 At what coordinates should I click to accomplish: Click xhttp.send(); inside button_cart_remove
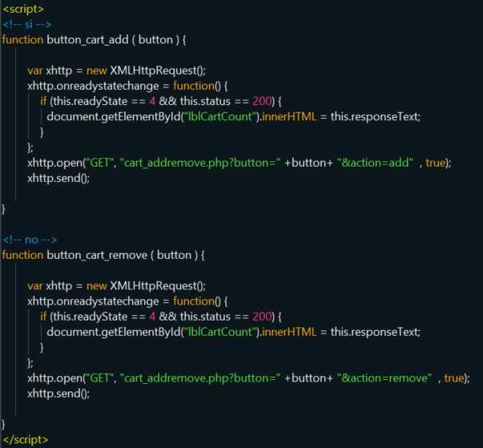click(x=58, y=394)
